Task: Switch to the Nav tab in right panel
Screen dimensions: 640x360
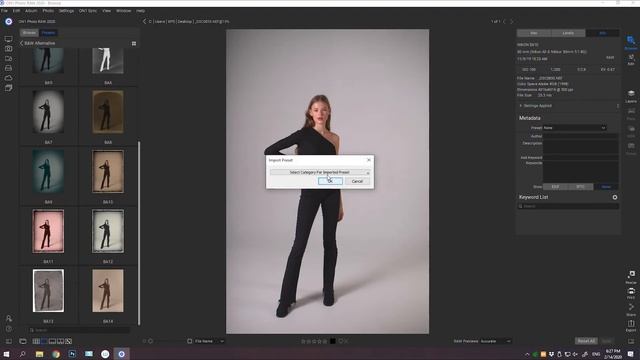Action: pos(533,33)
